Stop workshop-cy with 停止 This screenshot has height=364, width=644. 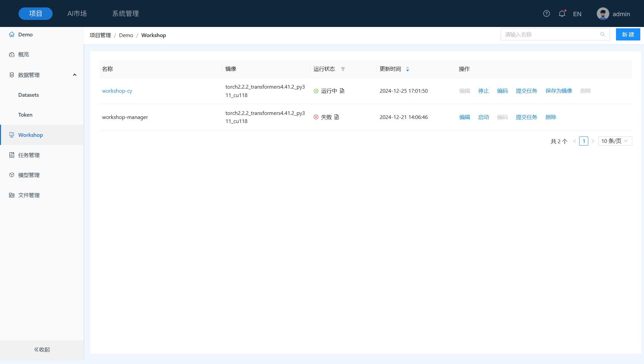[483, 91]
